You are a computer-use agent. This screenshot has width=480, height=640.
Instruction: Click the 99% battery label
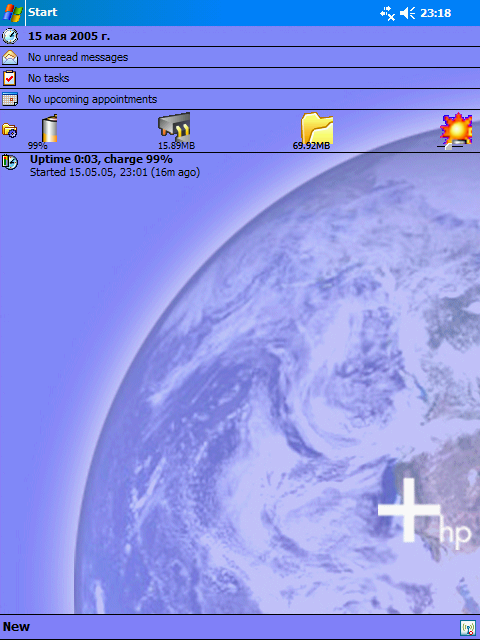38,146
